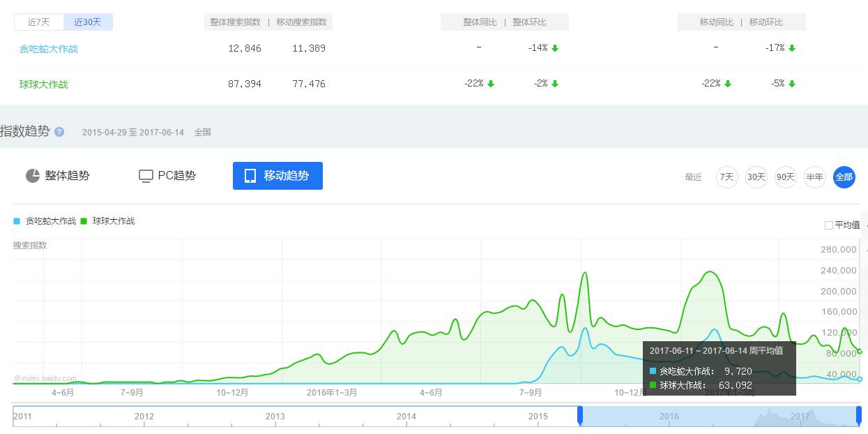Select the 全部 range option
The height and width of the screenshot is (434, 868).
[844, 177]
